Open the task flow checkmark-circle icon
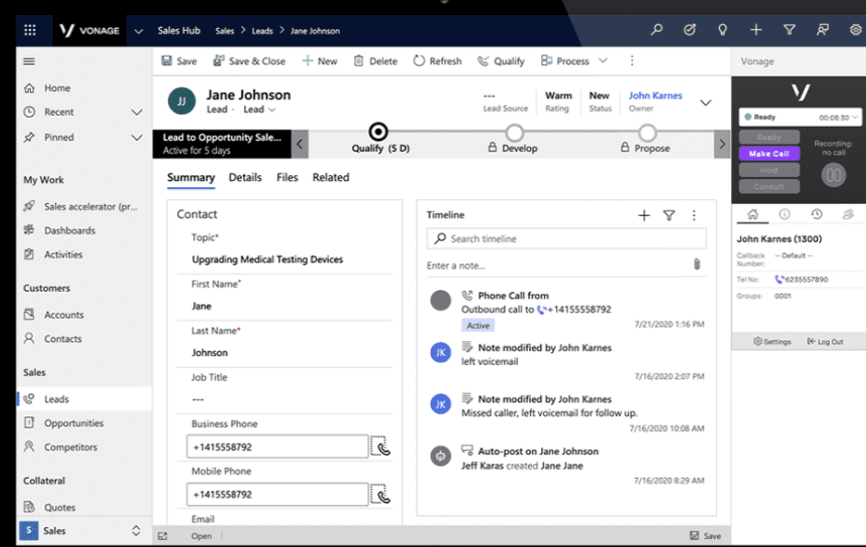Viewport: 866px width, 547px height. [689, 30]
